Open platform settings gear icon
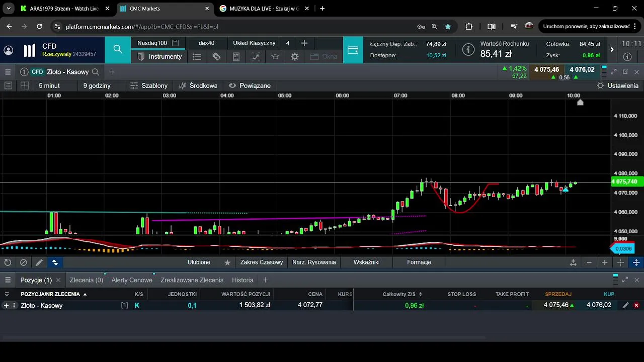The image size is (644, 362). (295, 57)
